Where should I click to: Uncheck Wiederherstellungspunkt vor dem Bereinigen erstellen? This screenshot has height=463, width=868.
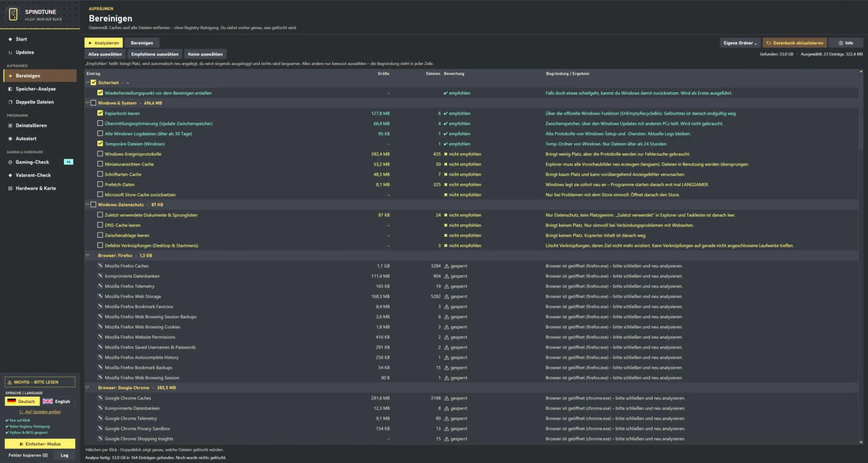click(100, 93)
